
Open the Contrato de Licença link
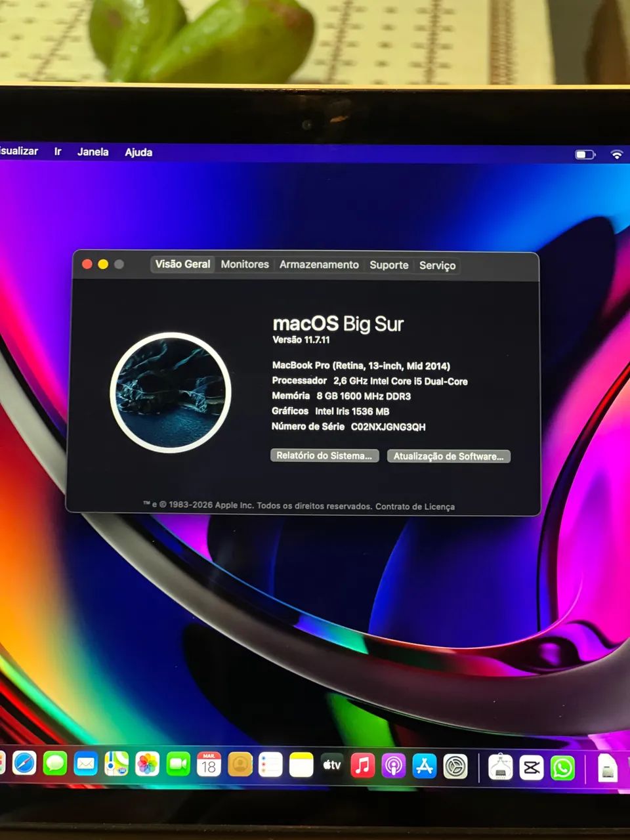click(415, 507)
